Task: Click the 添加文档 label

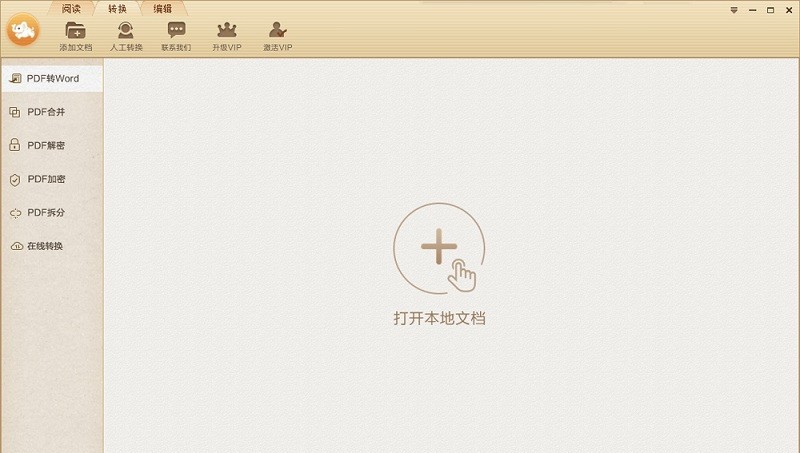Action: coord(76,47)
